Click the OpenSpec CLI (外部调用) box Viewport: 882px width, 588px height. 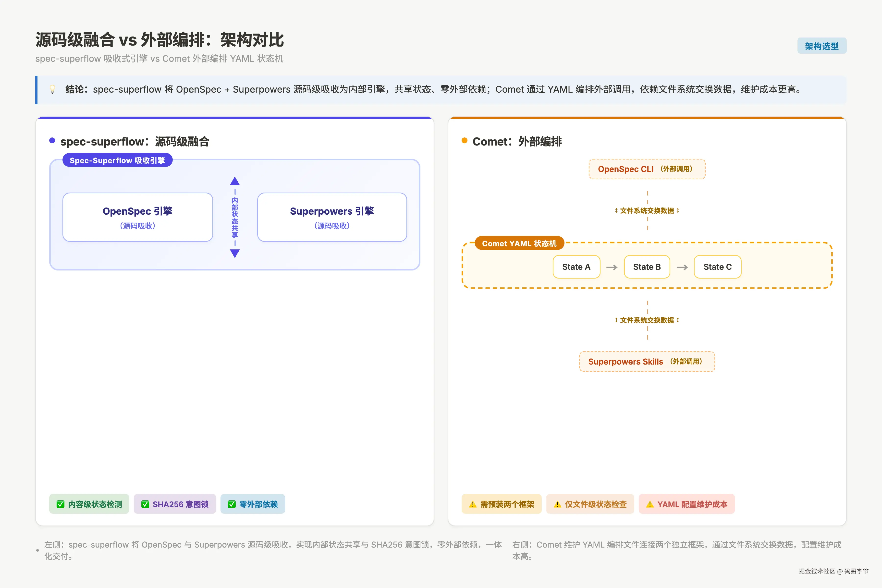(647, 169)
